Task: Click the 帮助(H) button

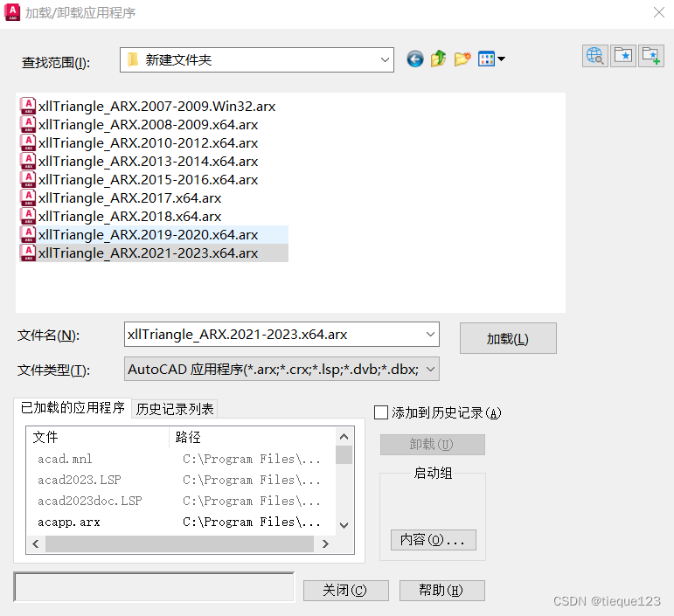Action: pyautogui.click(x=441, y=591)
